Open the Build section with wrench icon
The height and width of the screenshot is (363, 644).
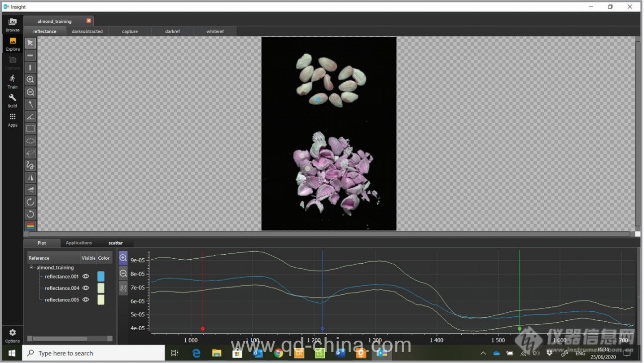click(12, 101)
